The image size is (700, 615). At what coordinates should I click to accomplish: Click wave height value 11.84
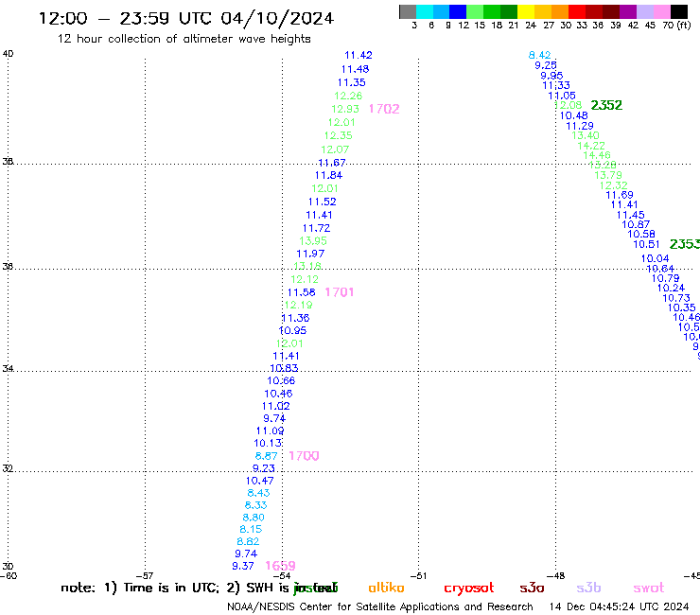point(328,176)
